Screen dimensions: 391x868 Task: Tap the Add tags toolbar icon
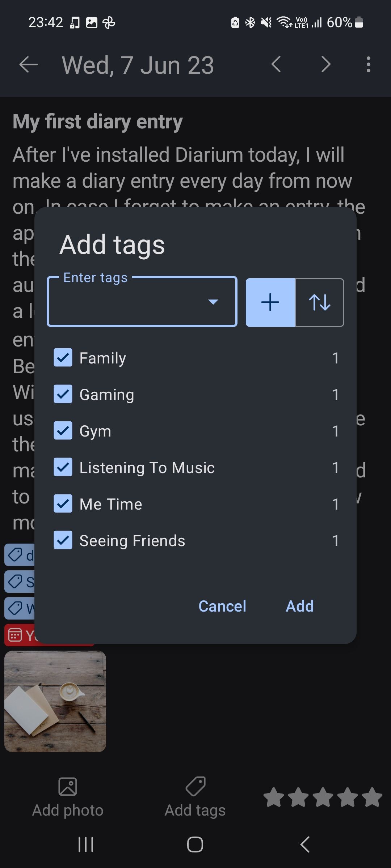(x=195, y=787)
